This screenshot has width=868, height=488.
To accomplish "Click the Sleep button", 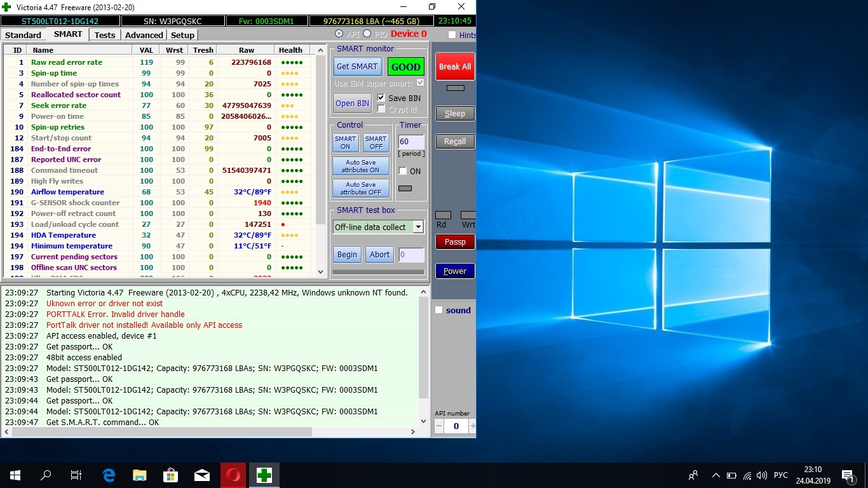I will coord(455,114).
